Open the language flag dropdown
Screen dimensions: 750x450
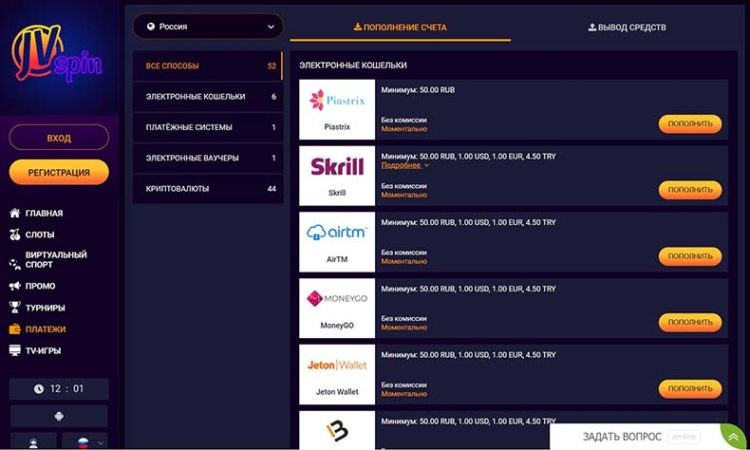pos(85,441)
